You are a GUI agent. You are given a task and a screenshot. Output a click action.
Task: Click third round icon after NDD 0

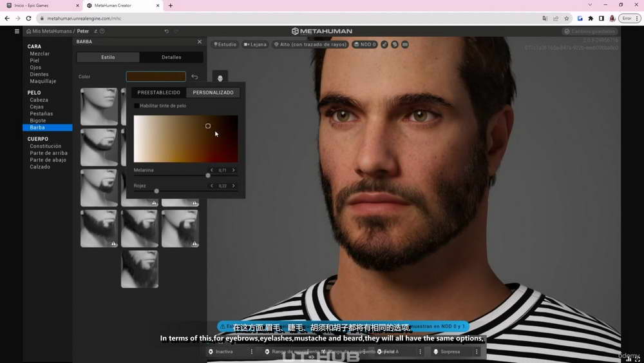[x=405, y=44]
